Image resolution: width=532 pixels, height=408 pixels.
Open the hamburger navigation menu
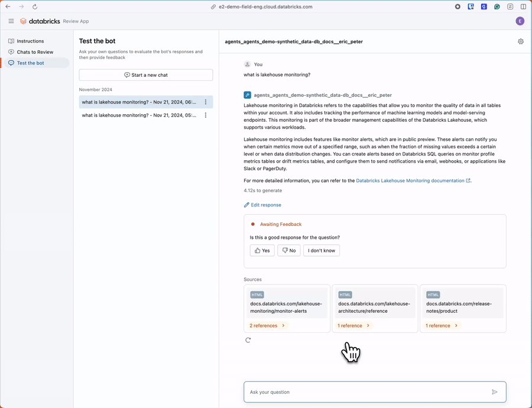11,21
